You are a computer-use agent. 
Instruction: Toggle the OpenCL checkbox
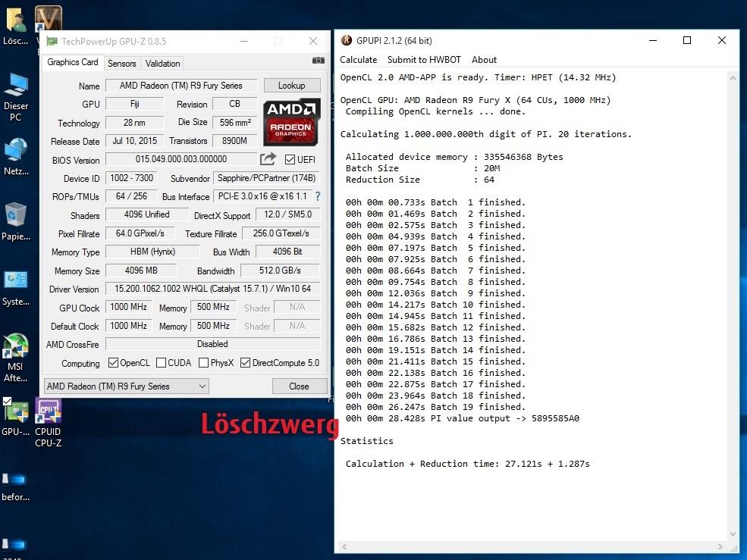pyautogui.click(x=114, y=363)
